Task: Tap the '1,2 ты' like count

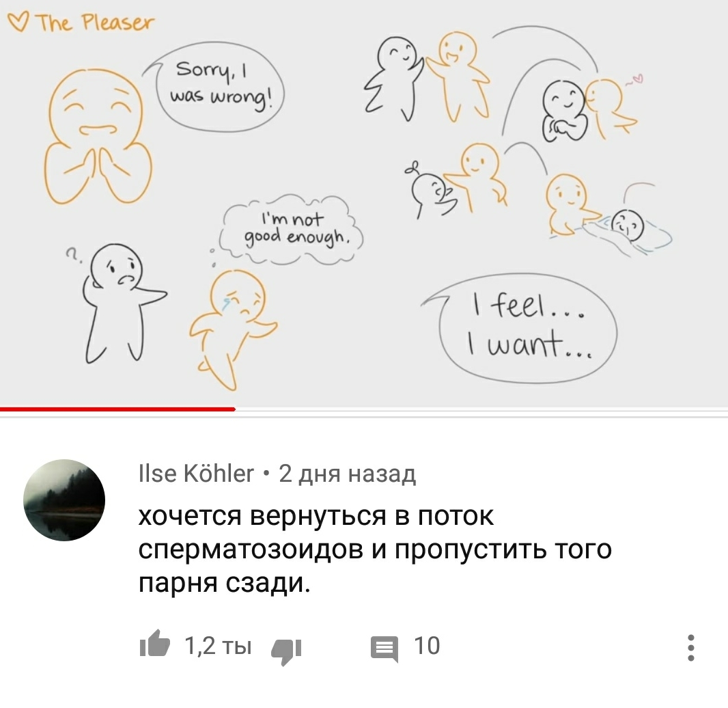Action: 219,645
